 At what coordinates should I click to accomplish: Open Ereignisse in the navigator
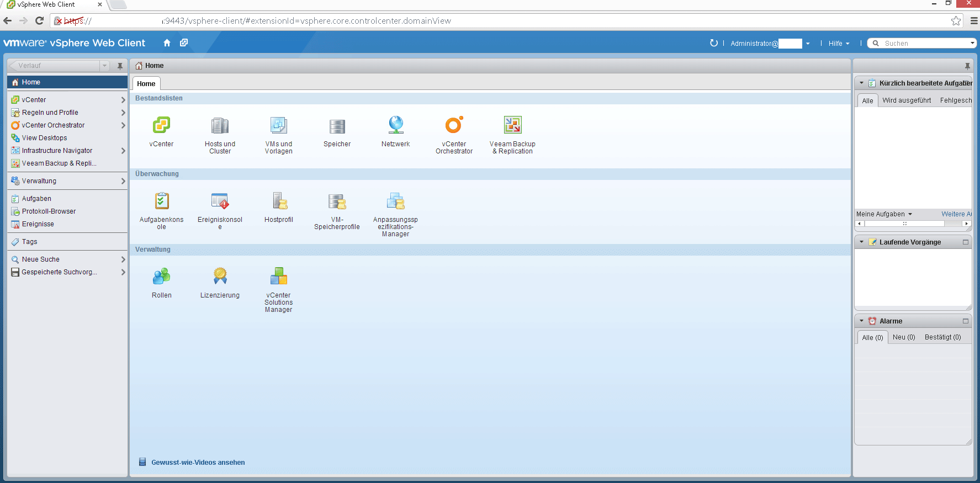67,224
